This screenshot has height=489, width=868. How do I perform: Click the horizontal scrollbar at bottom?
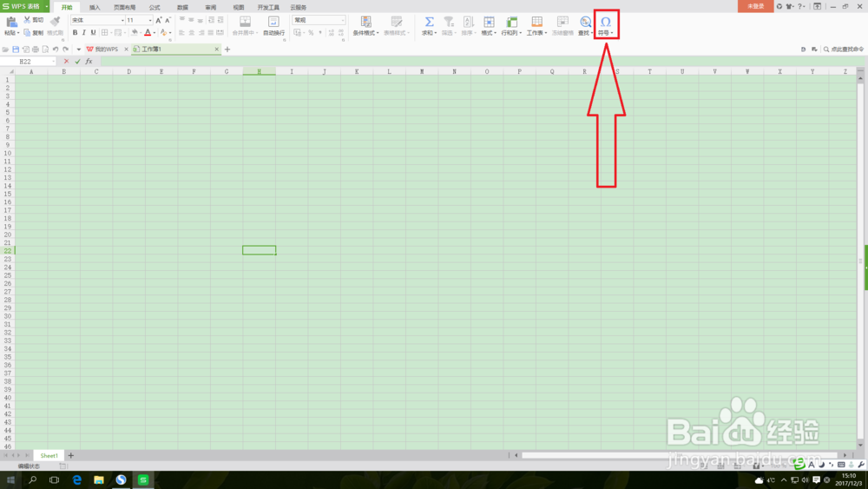click(x=680, y=455)
